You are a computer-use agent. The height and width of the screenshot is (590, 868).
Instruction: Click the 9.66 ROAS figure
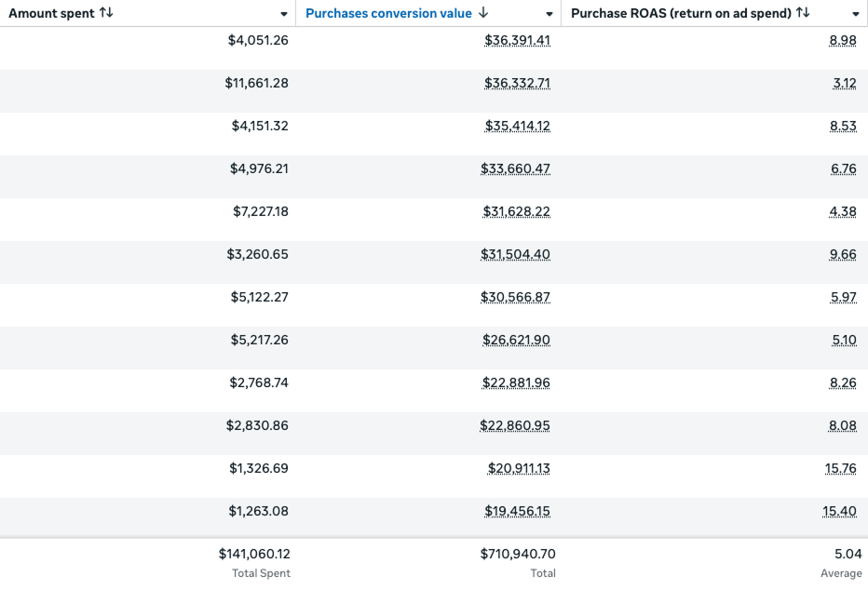[x=842, y=254]
